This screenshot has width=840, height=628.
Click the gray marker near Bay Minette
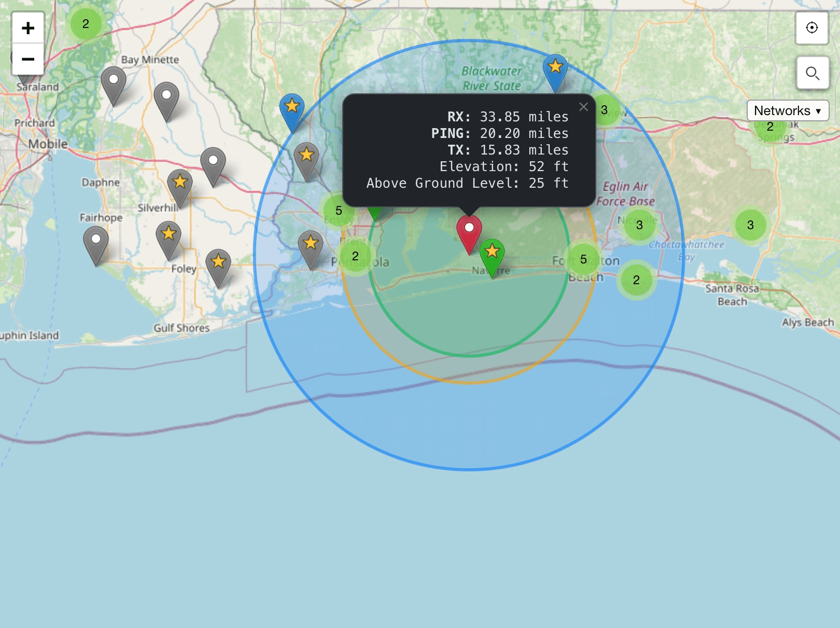coord(114,82)
